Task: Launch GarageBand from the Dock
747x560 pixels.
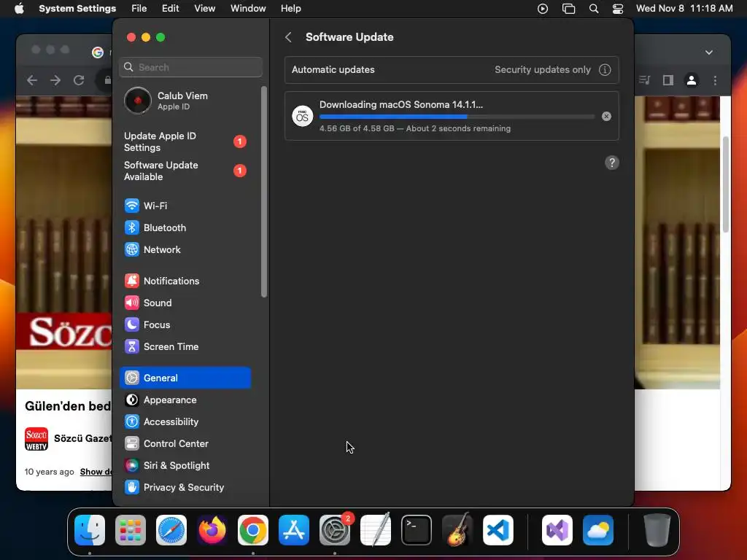Action: [457, 530]
